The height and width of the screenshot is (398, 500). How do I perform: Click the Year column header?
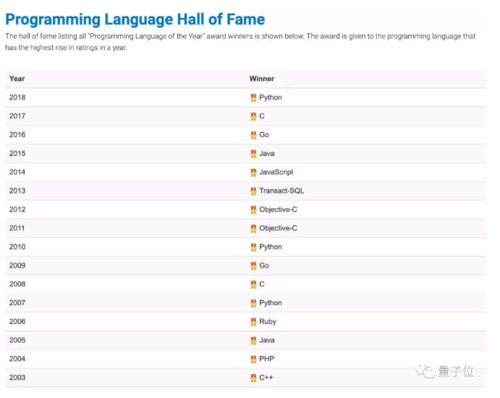[17, 79]
